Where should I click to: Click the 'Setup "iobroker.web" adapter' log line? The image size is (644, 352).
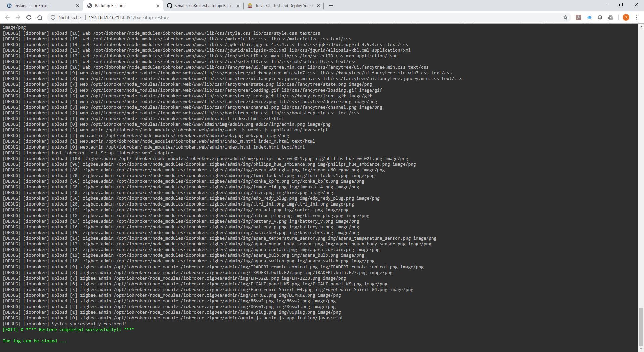(88, 153)
